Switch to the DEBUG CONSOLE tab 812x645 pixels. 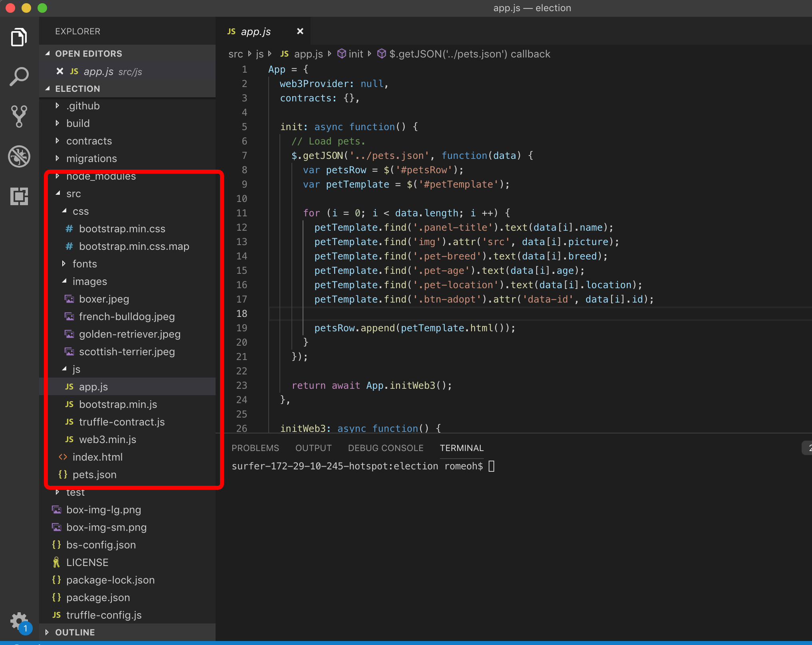[x=385, y=448]
